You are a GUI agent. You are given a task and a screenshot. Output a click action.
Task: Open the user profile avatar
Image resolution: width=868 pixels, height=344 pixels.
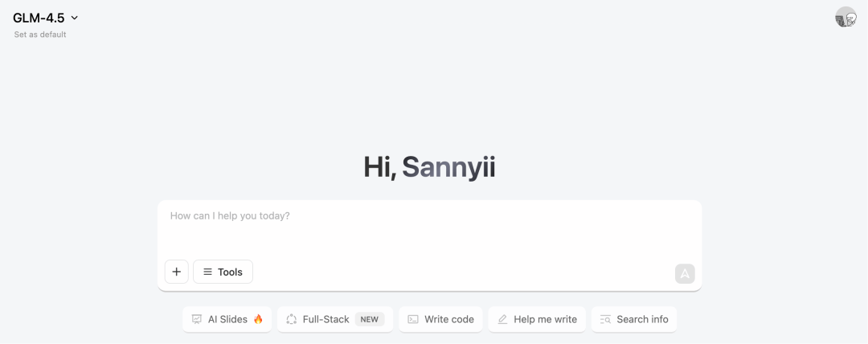[845, 17]
